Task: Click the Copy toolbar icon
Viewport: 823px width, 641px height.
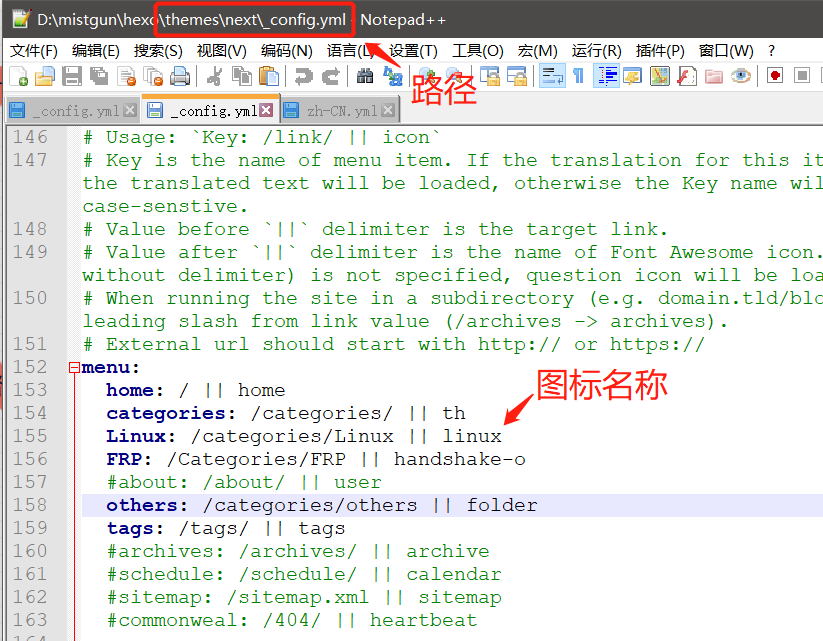Action: tap(242, 76)
